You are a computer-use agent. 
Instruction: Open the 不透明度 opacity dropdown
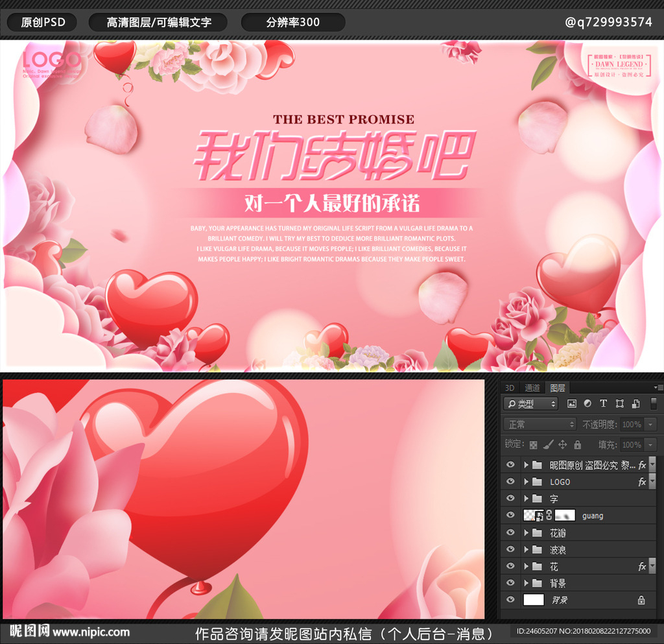(650, 423)
